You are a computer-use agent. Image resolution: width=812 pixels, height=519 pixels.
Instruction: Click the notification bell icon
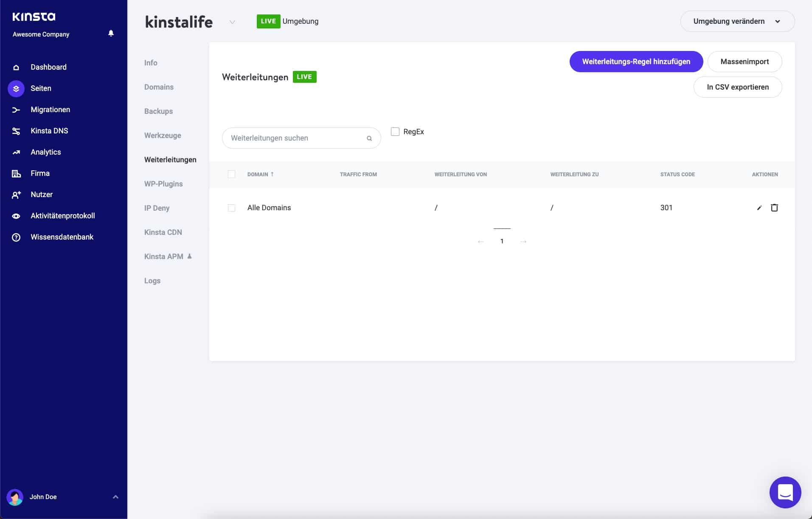(111, 33)
